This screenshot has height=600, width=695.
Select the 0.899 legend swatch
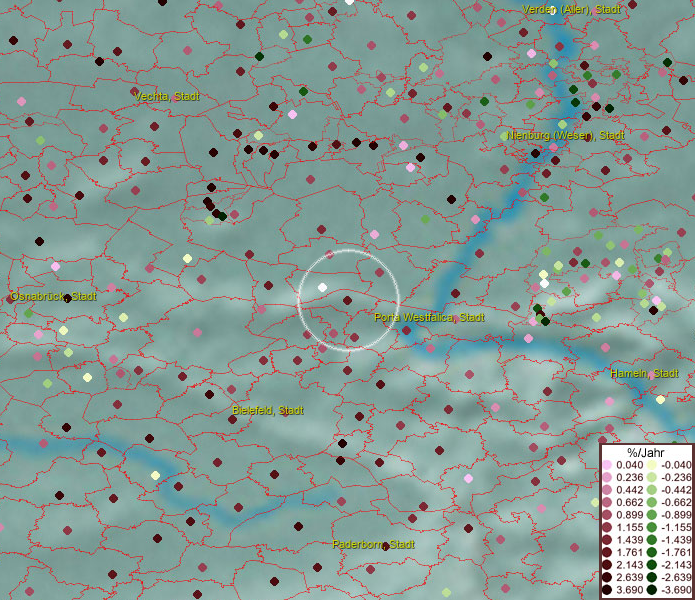[607, 515]
